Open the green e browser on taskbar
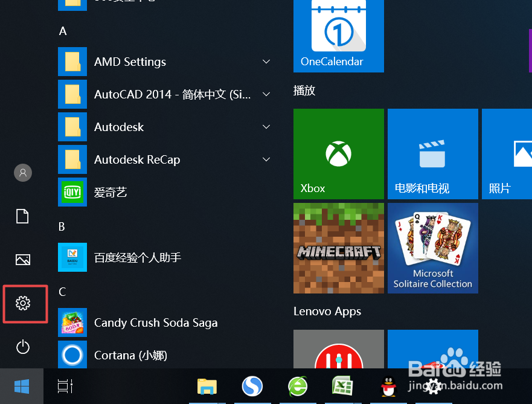532x404 pixels. (x=298, y=386)
